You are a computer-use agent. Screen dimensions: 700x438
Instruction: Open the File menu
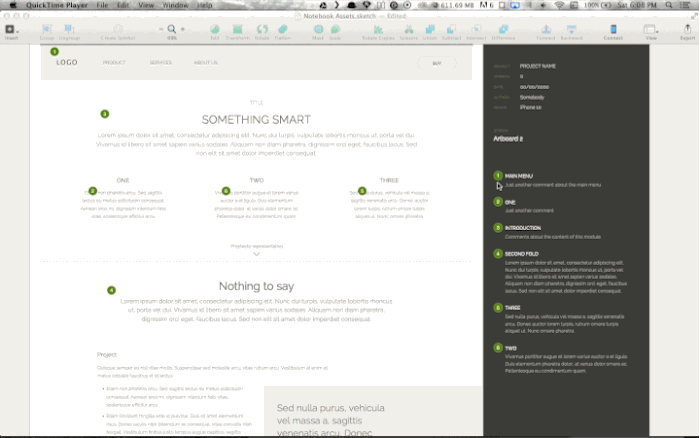[x=102, y=5]
